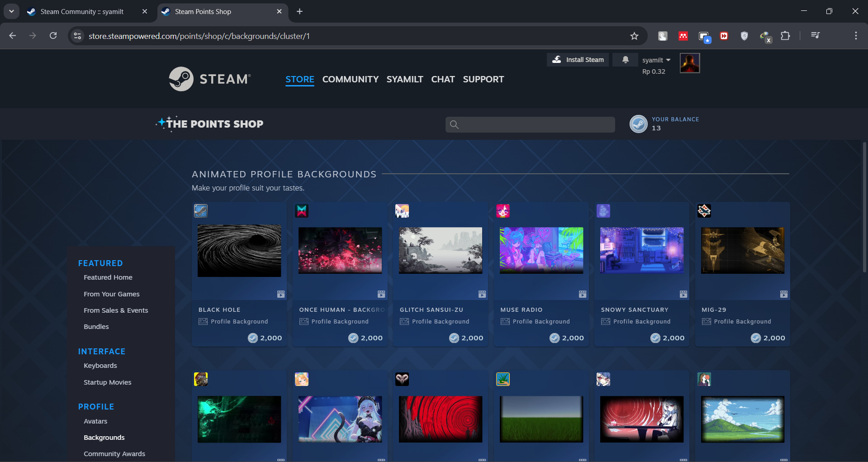The width and height of the screenshot is (868, 462).
Task: Click the Points Shop sparkle logo
Action: click(x=209, y=124)
